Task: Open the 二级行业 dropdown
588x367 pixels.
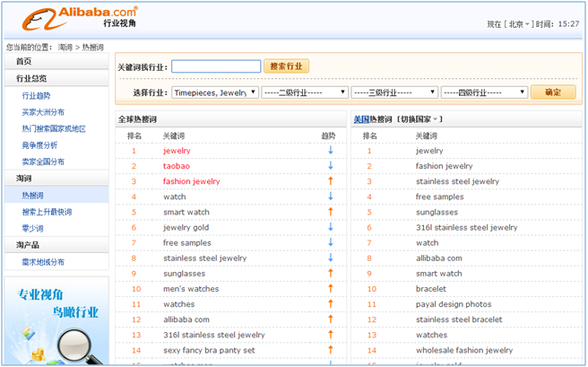Action: (305, 92)
